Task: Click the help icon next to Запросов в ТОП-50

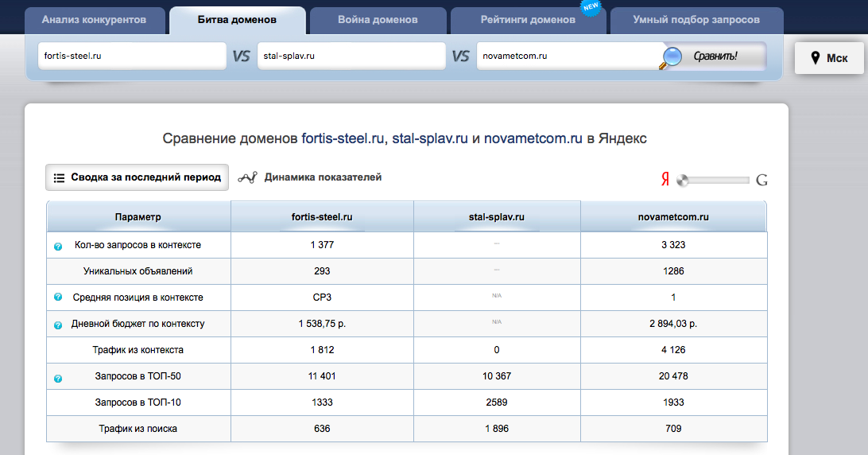Action: coord(57,379)
